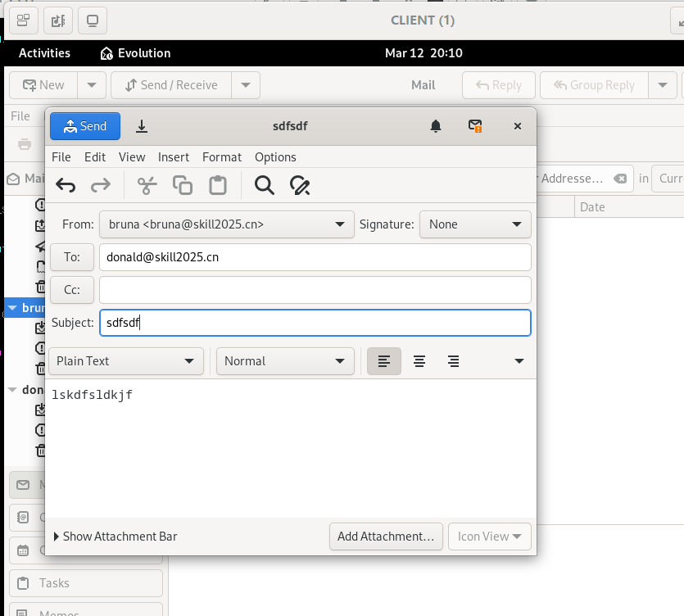Open the From account dropdown
The image size is (684, 616).
click(x=226, y=224)
